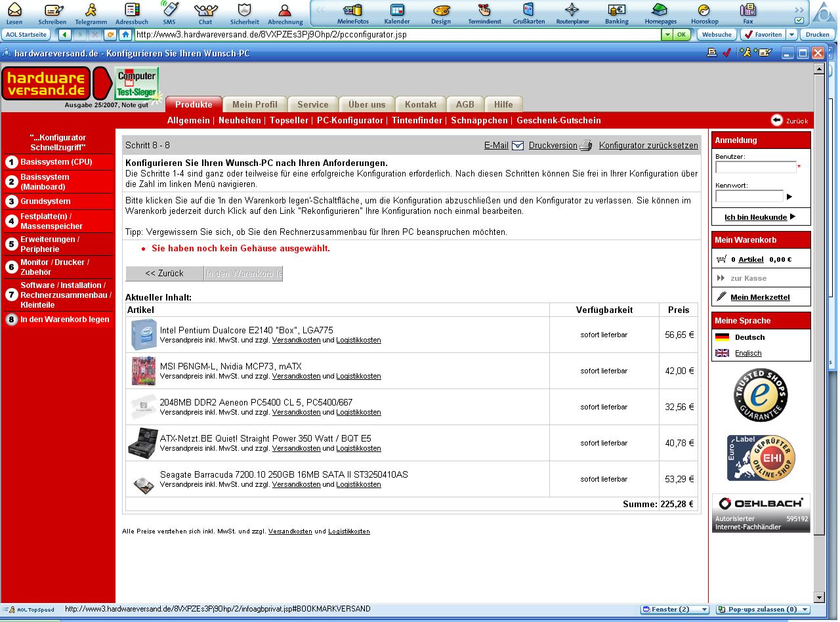This screenshot has width=840, height=622.
Task: Click the printer icon next to Druckversion
Action: click(585, 146)
